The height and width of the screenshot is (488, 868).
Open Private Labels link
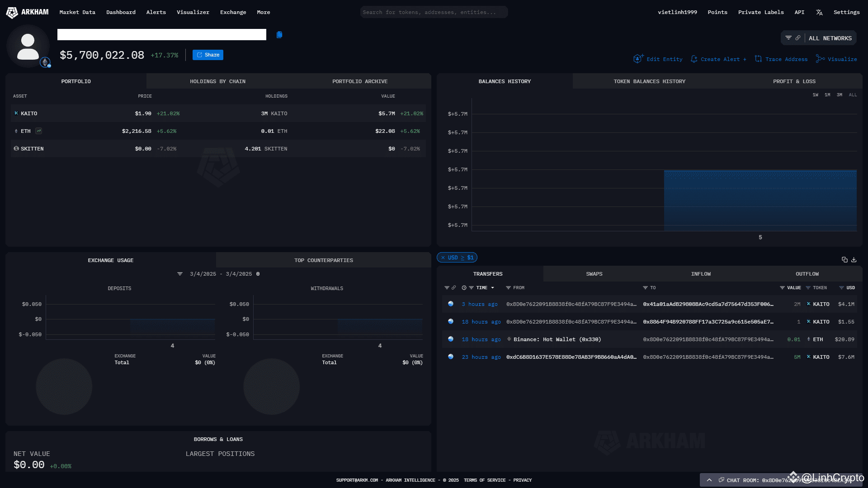coord(761,12)
